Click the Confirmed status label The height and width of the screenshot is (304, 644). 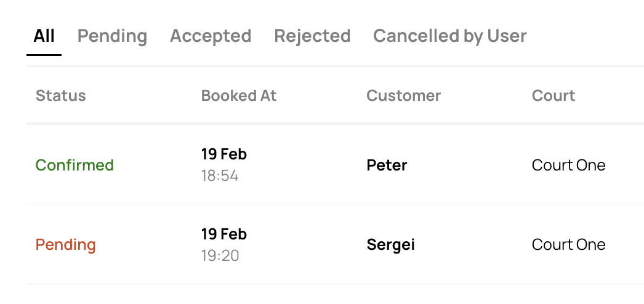tap(74, 166)
